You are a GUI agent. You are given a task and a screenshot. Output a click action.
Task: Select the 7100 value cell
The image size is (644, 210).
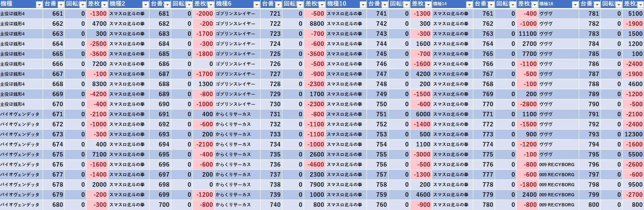coord(97,154)
